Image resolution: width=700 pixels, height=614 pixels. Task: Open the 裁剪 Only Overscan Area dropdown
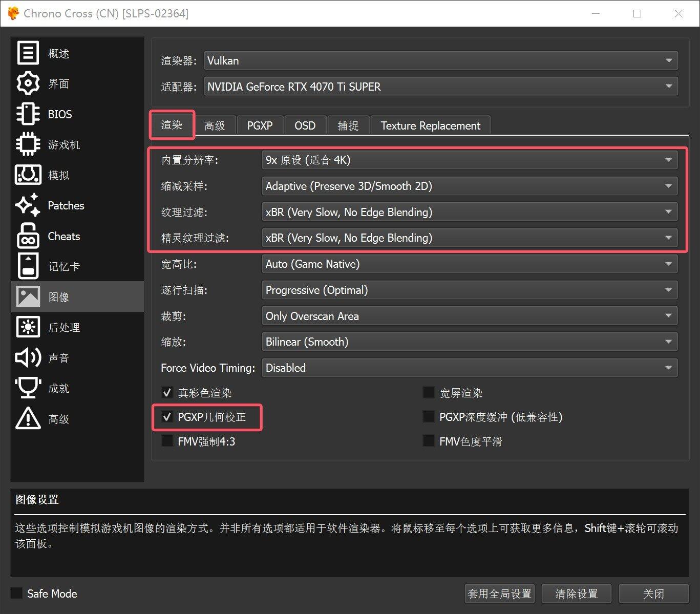(x=469, y=316)
